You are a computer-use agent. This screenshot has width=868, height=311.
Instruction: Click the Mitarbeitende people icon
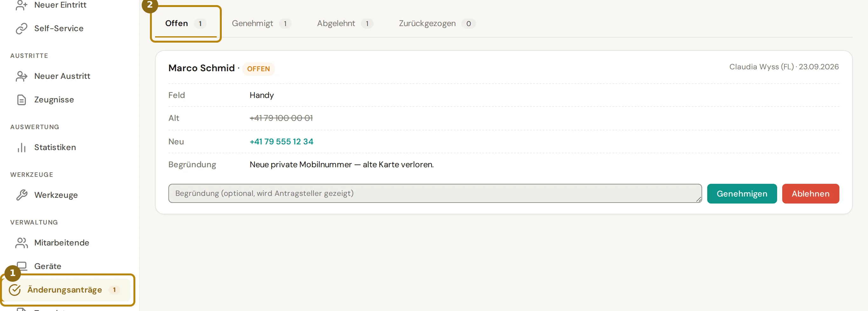click(x=22, y=243)
